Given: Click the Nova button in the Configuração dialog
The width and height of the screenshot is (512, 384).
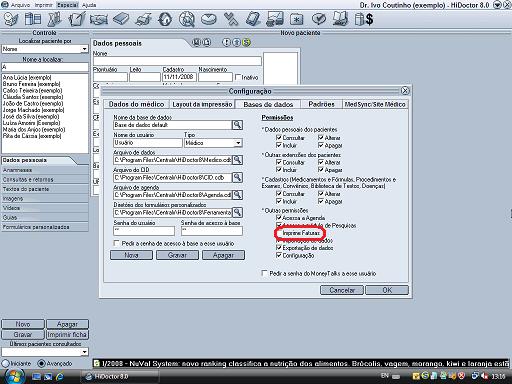Looking at the screenshot, I should [131, 255].
